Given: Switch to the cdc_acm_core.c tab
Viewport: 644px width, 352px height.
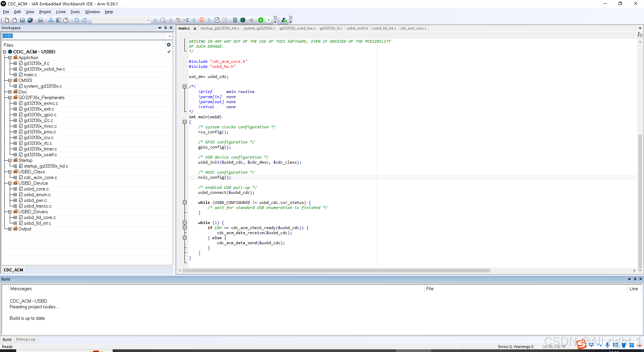Looking at the screenshot, I should pos(413,28).
